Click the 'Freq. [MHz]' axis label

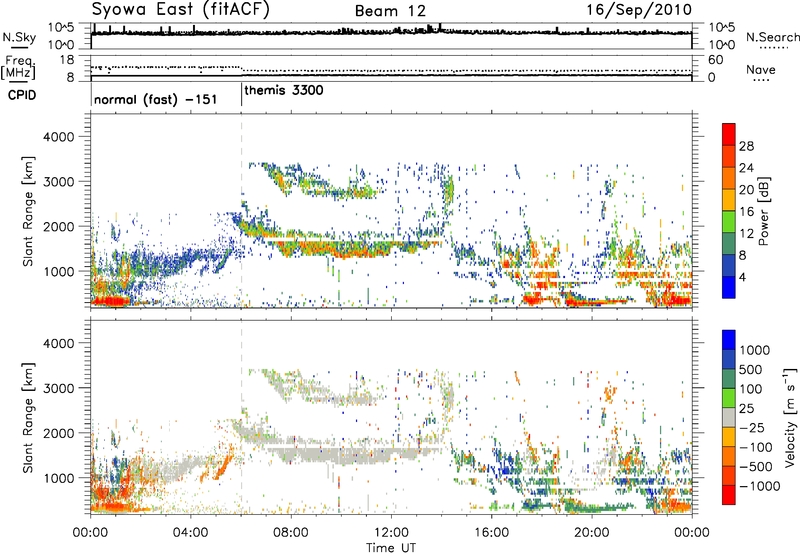[x=19, y=68]
